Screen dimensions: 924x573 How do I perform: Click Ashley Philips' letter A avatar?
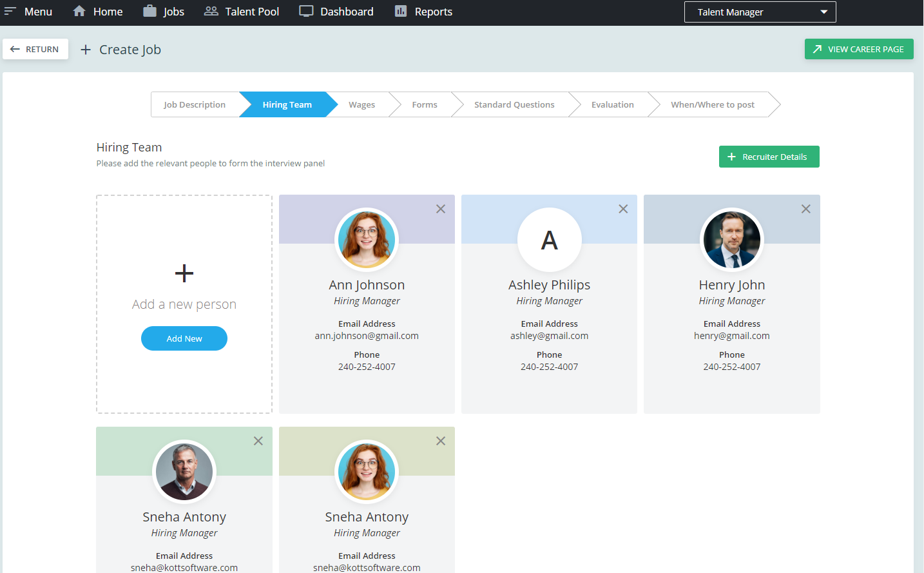tap(550, 240)
